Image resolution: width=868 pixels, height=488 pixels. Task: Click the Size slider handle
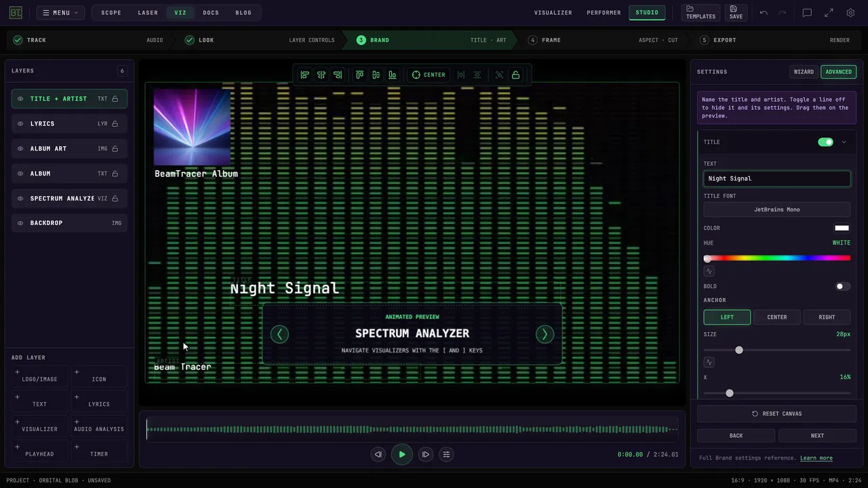click(739, 350)
